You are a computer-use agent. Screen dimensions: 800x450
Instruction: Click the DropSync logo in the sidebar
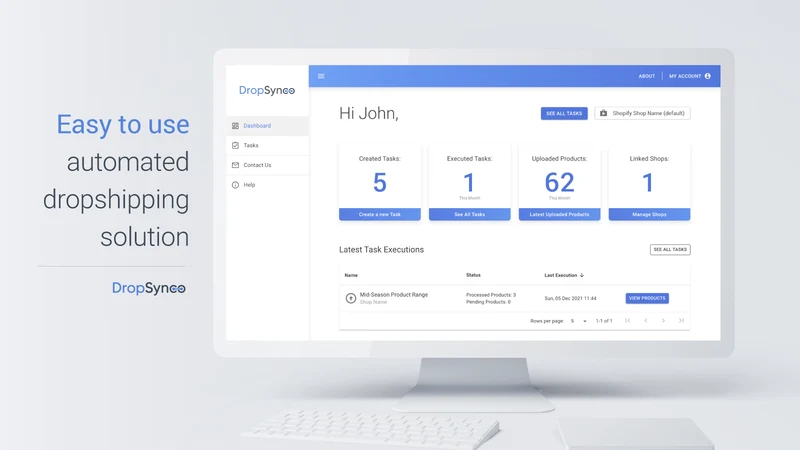[267, 90]
